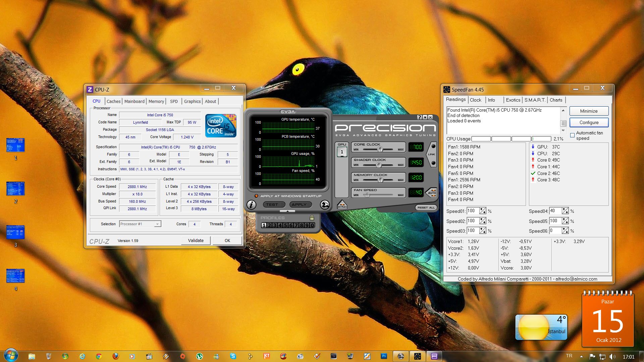The height and width of the screenshot is (362, 644).
Task: Select GPU 1 button in Precision
Action: click(x=342, y=152)
